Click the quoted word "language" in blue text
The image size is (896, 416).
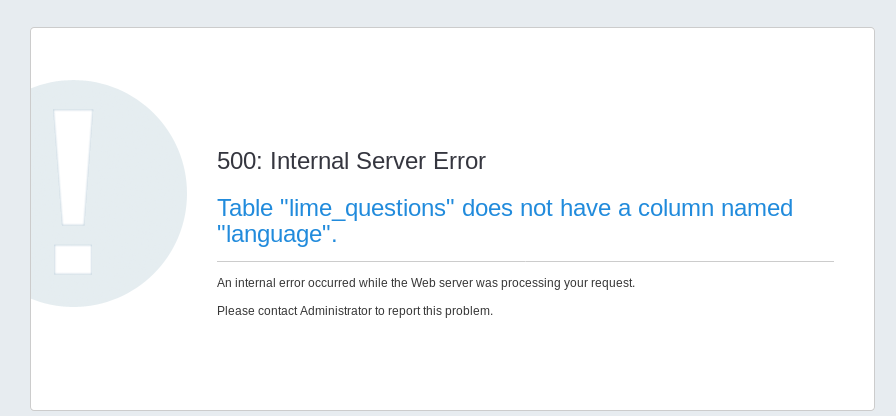(274, 234)
